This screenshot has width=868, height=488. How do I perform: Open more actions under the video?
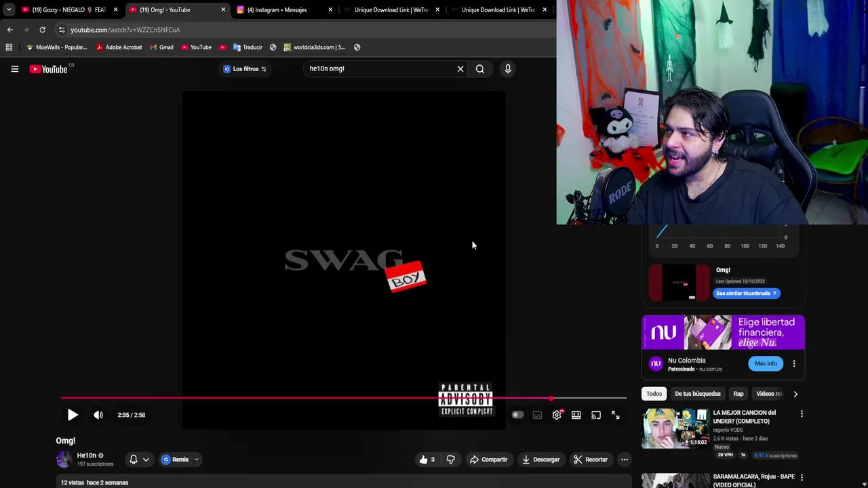pyautogui.click(x=625, y=460)
